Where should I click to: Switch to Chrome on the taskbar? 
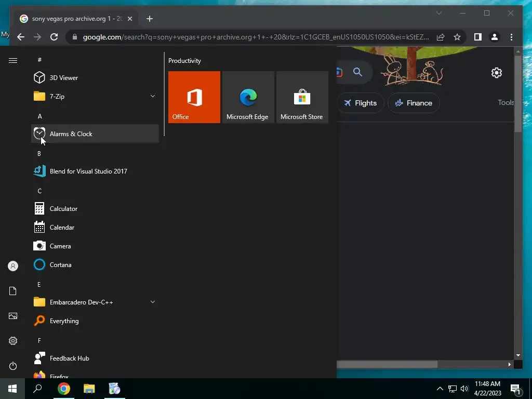click(63, 389)
